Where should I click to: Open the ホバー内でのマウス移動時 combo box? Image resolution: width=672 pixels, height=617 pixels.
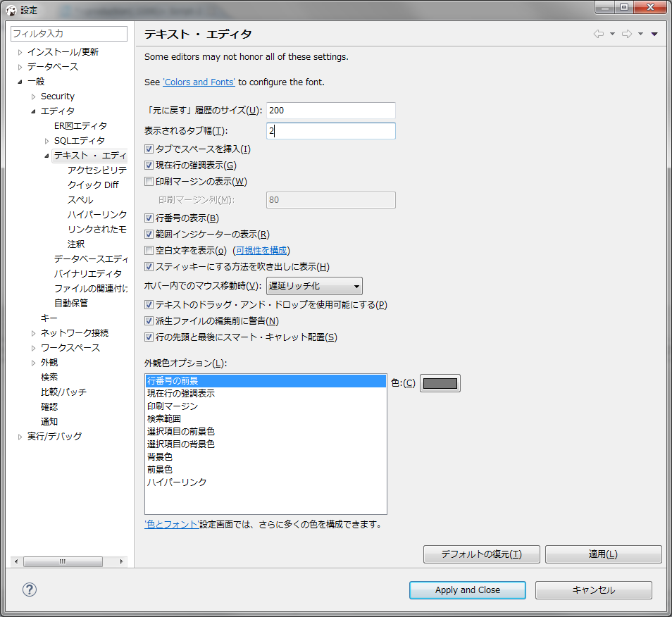click(314, 286)
